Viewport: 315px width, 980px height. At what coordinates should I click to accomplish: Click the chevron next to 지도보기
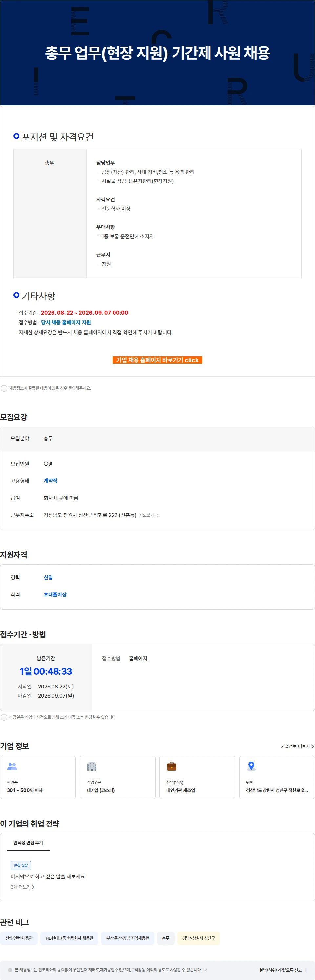[x=158, y=515]
